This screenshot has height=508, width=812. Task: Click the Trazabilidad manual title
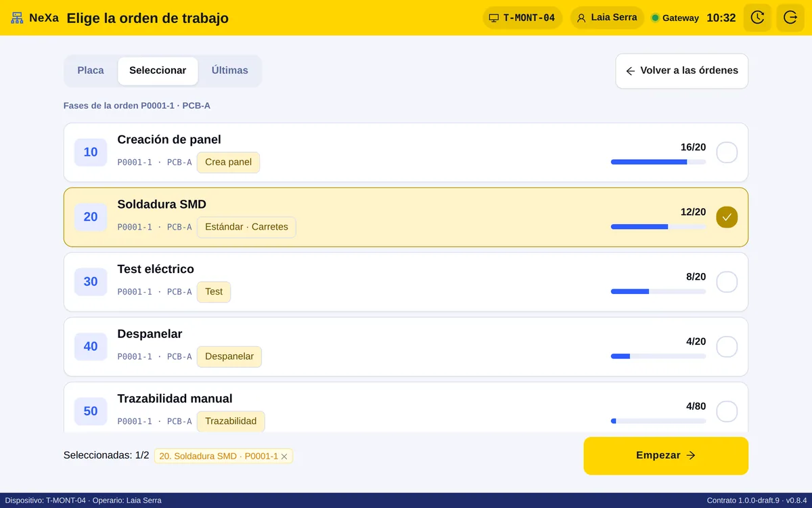[x=175, y=399]
